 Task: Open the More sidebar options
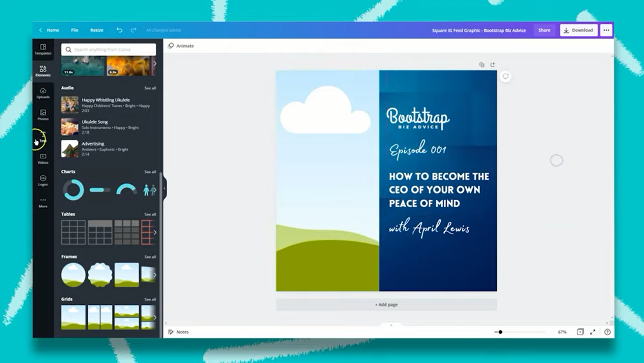point(43,202)
